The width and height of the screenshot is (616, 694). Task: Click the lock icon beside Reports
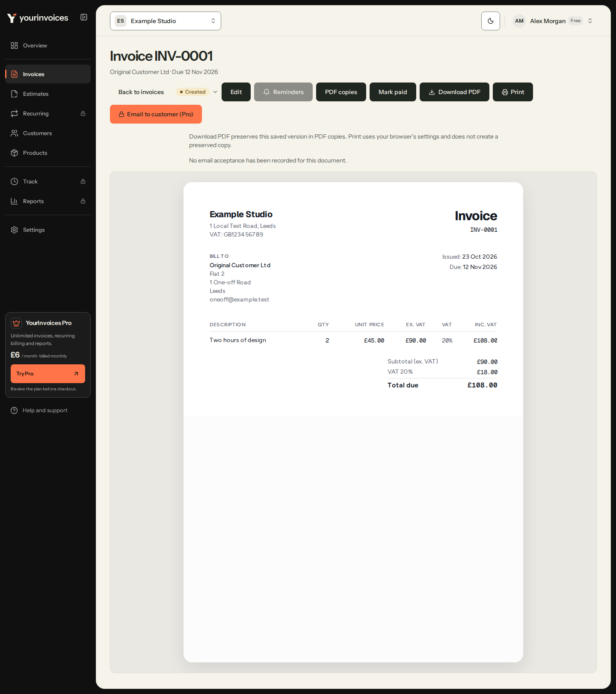83,201
